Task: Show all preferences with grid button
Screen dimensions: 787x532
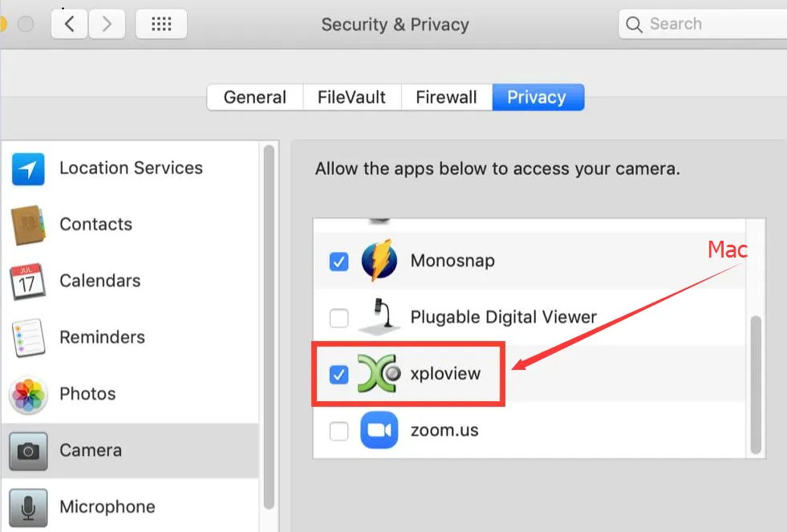Action: pyautogui.click(x=161, y=24)
